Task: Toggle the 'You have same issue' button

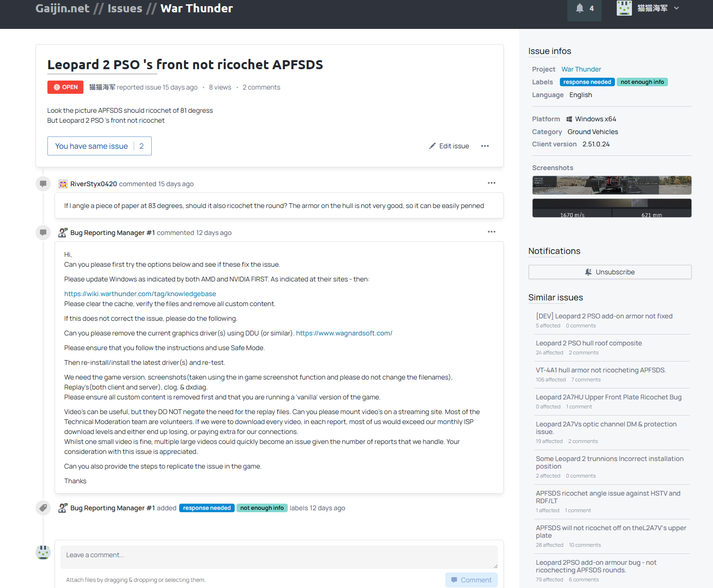Action: pyautogui.click(x=99, y=146)
